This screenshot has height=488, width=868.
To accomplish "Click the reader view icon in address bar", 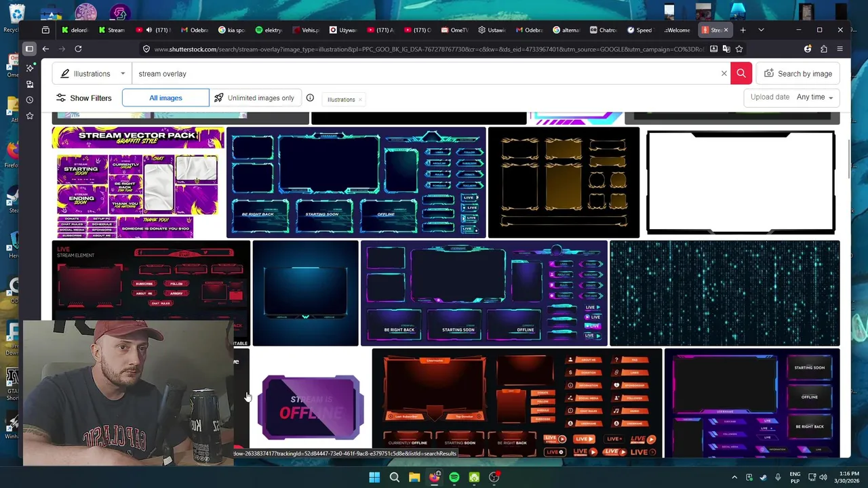I will [713, 49].
